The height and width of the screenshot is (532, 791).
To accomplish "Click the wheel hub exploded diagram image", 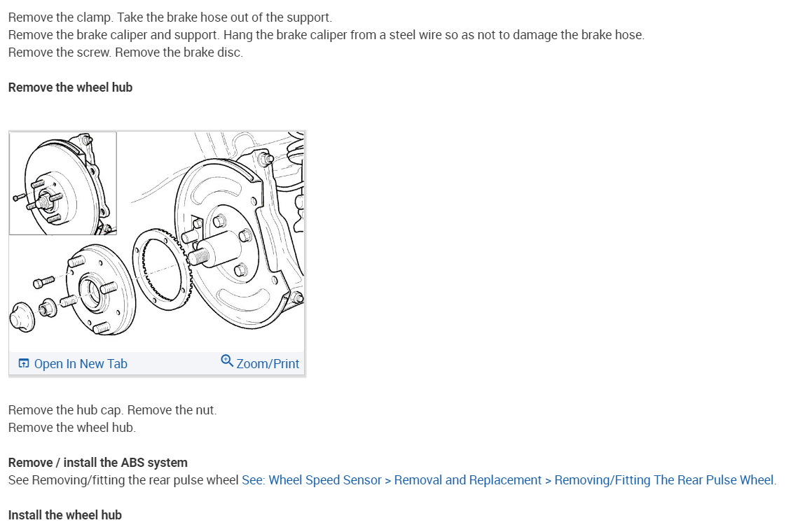I will [x=157, y=241].
